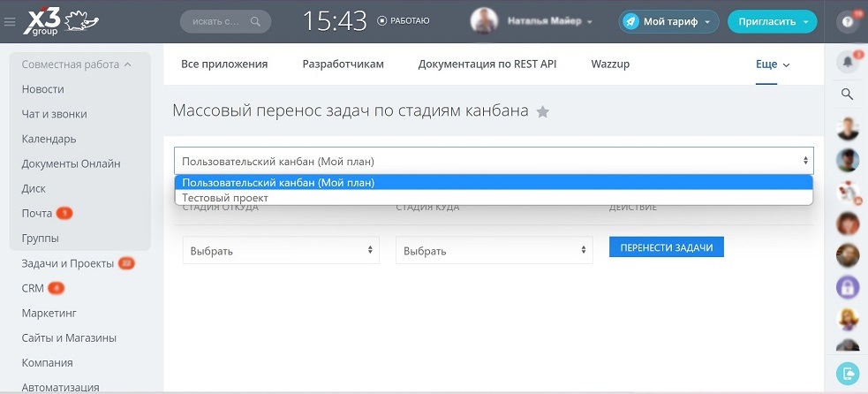Image resolution: width=868 pixels, height=394 pixels.
Task: Open the Мой тариф dropdown
Action: (668, 21)
